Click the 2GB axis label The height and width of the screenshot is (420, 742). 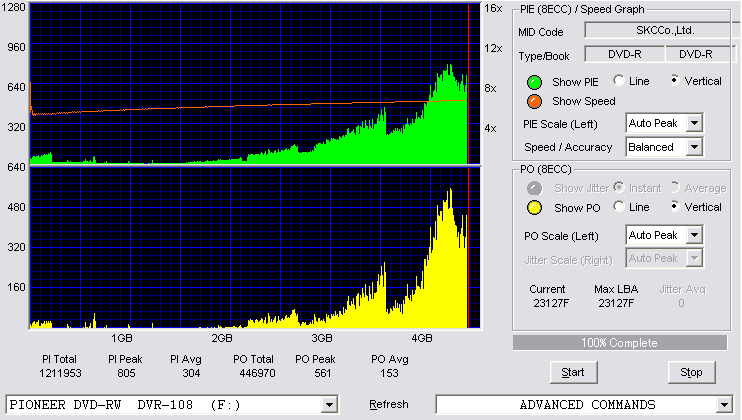click(x=221, y=338)
